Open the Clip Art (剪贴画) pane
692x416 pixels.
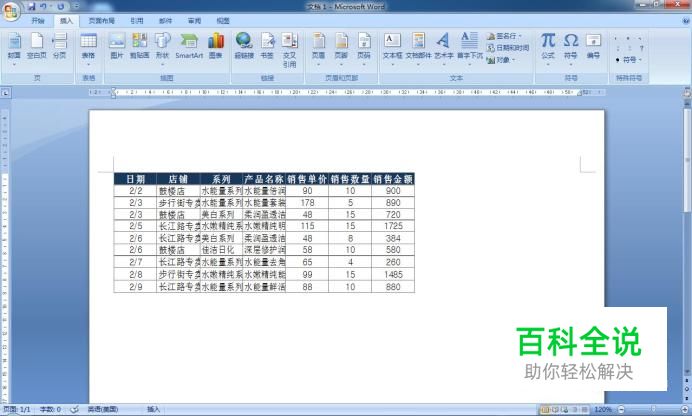tap(139, 46)
